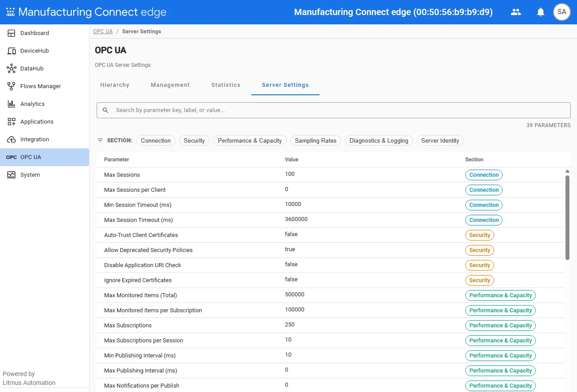Click the scrollbar up arrow

click(567, 171)
